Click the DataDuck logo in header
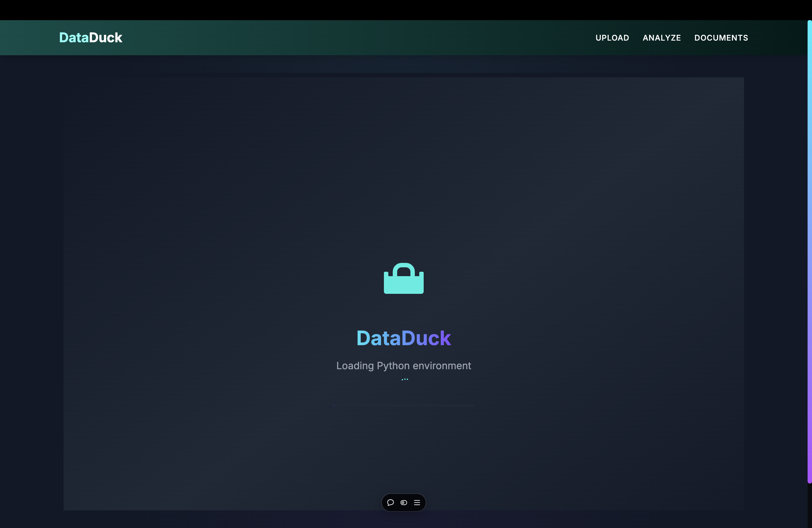 point(90,38)
